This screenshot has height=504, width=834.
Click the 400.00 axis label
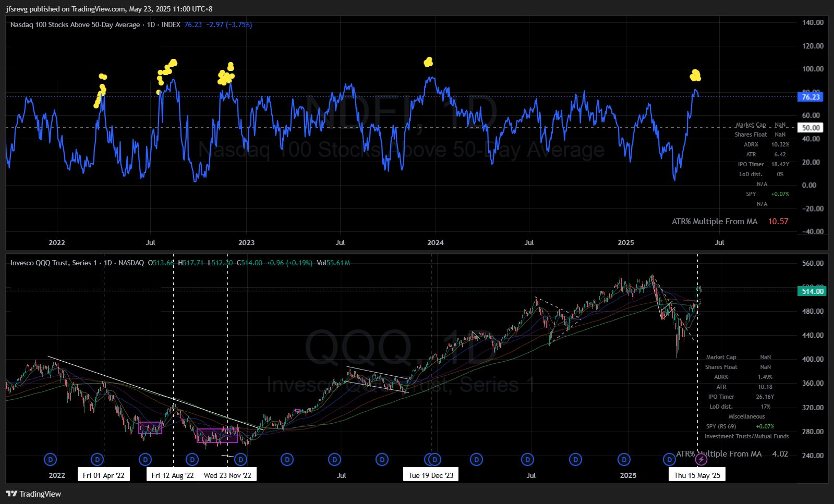[813, 359]
